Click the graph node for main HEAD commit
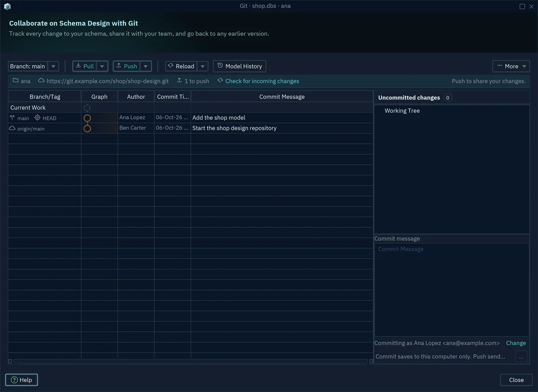Screen dimensions: 538x392 pyautogui.click(x=87, y=118)
